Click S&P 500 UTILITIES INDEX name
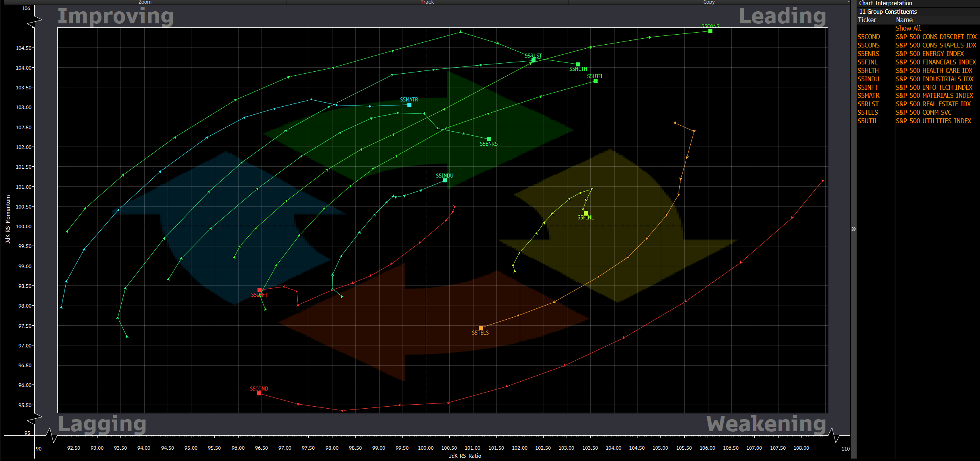Screen dimensions: 980x461 (x=933, y=121)
